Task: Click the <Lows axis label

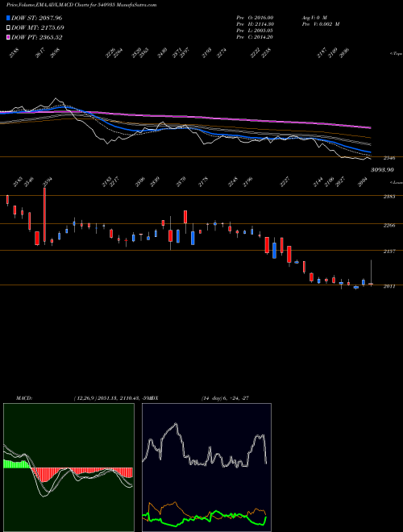Action: (396, 182)
